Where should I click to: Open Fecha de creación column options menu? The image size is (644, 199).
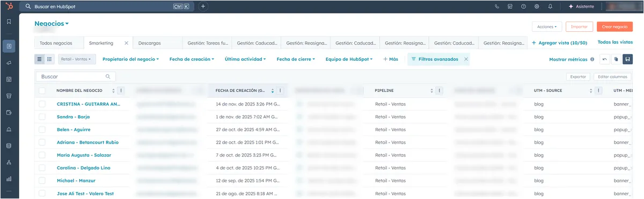click(280, 91)
